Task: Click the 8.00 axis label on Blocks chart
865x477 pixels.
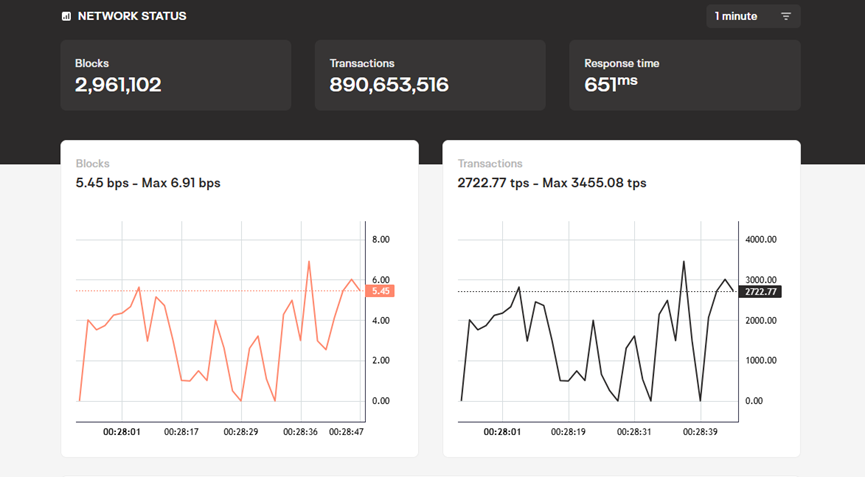Action: pyautogui.click(x=380, y=240)
